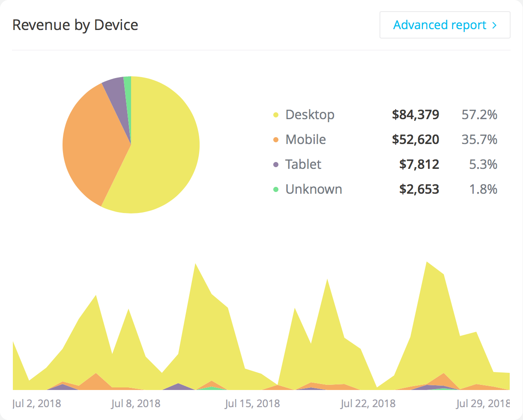Click the 35.7% Mobile percentage
The height and width of the screenshot is (420, 523).
coord(479,140)
